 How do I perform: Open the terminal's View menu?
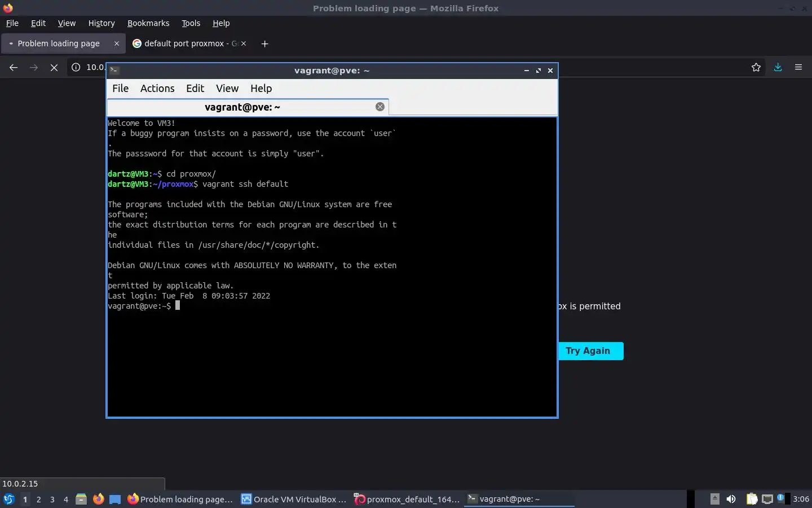coord(227,89)
